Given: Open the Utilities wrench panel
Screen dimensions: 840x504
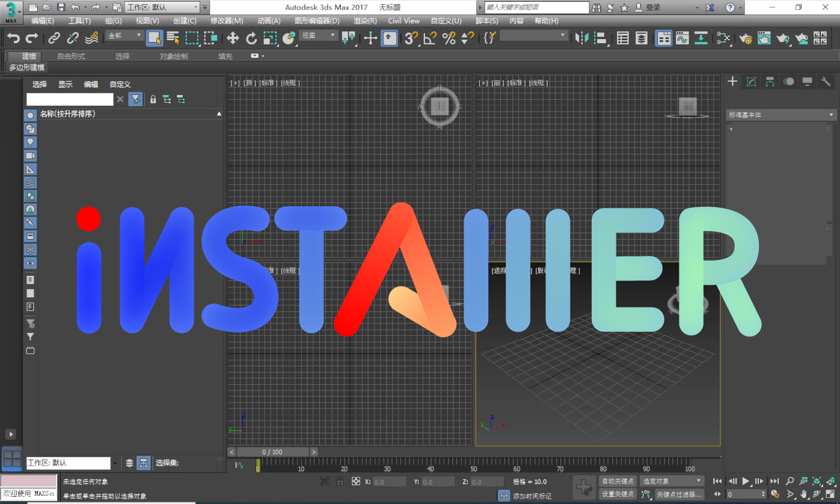Looking at the screenshot, I should pyautogui.click(x=826, y=82).
